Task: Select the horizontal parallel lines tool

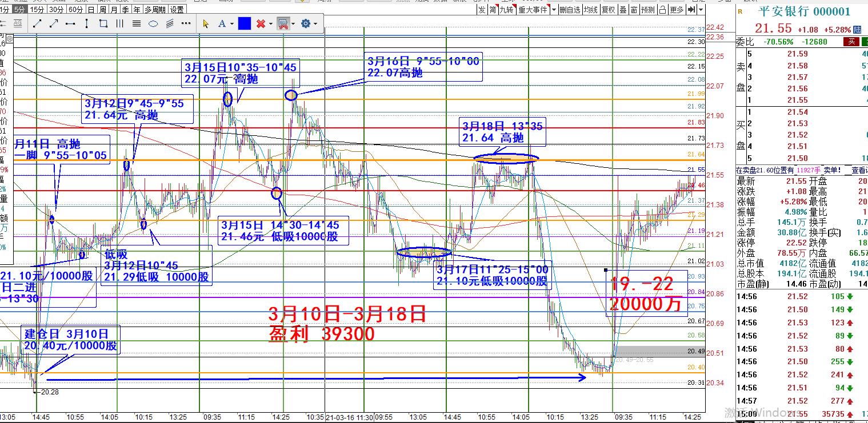Action: click(x=137, y=23)
